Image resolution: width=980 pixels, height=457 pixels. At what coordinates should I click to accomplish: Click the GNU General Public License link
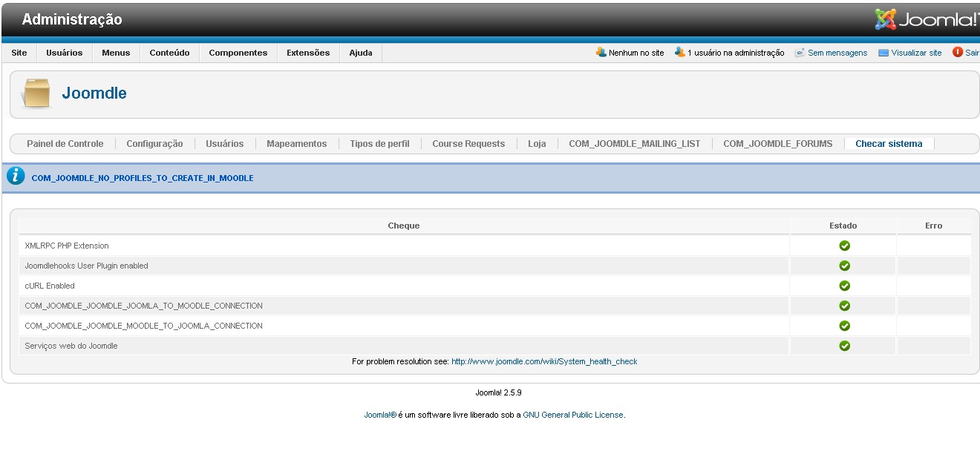click(573, 415)
